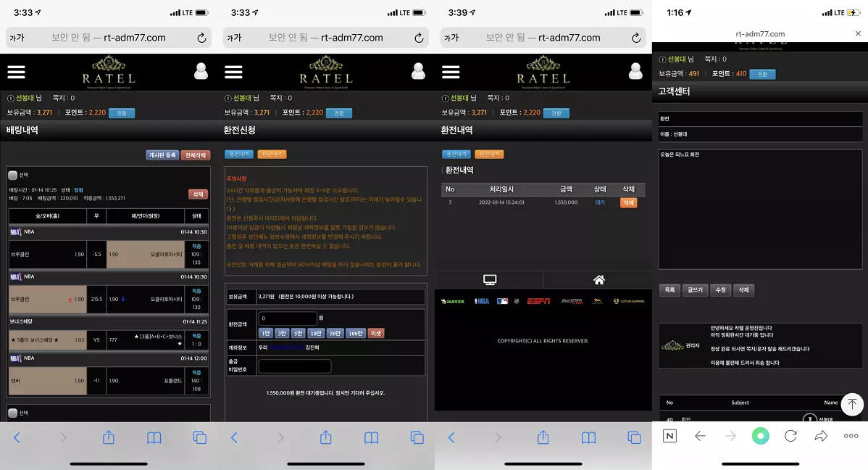
Task: Open three-dot more menu in Naver toolbar
Action: pyautogui.click(x=851, y=436)
